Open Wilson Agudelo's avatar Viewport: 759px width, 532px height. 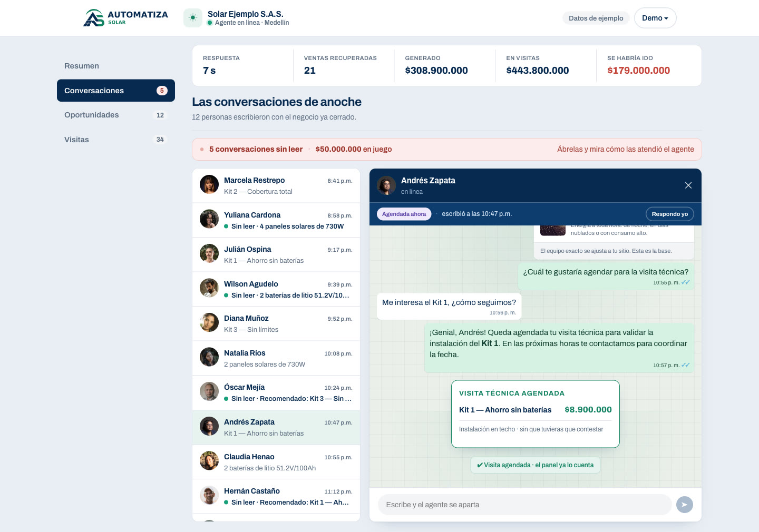[209, 288]
